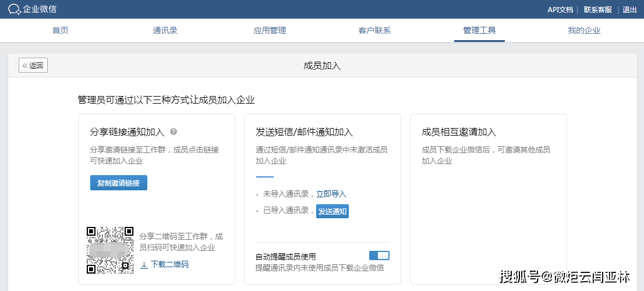The width and height of the screenshot is (644, 291).
Task: Click 退出 to log out
Action: [629, 10]
